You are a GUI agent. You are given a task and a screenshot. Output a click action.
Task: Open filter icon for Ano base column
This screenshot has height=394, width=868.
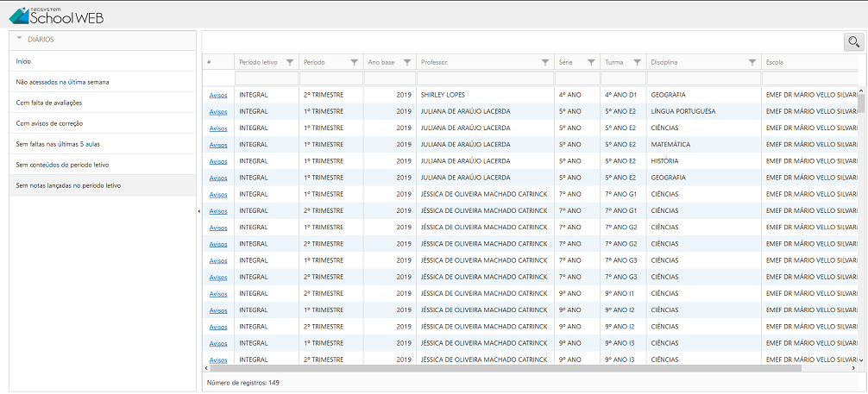click(x=407, y=62)
